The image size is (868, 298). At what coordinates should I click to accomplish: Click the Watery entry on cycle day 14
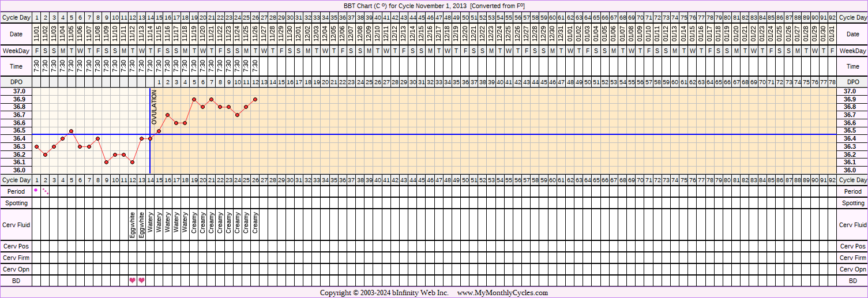click(x=150, y=225)
